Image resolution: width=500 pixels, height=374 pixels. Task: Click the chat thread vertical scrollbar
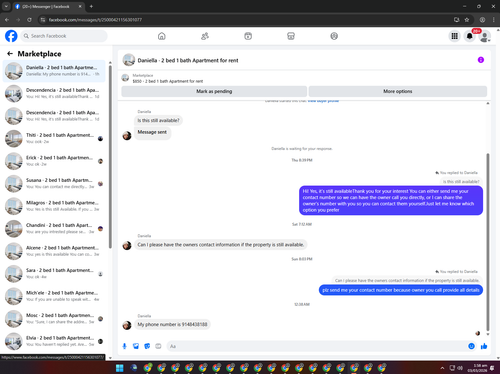[x=488, y=242]
